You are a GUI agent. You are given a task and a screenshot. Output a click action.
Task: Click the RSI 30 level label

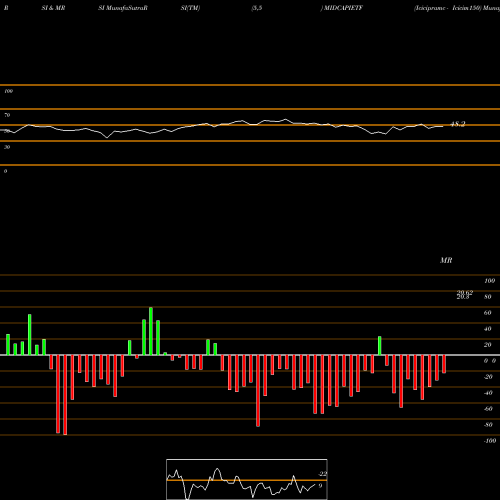7,147
